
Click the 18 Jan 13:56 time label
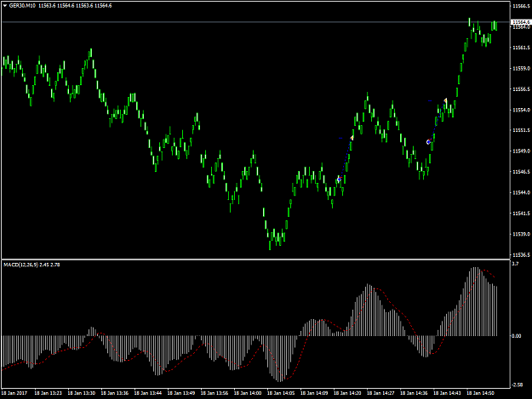(215, 393)
